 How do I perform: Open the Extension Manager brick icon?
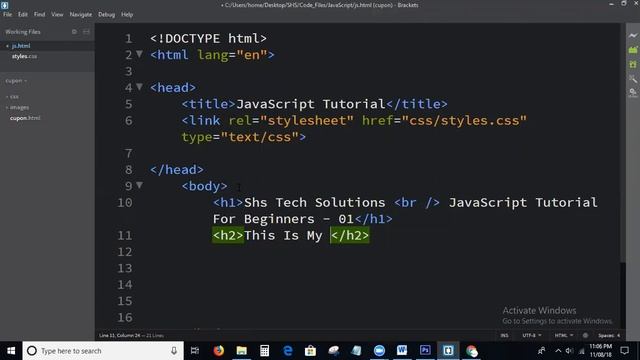633,50
